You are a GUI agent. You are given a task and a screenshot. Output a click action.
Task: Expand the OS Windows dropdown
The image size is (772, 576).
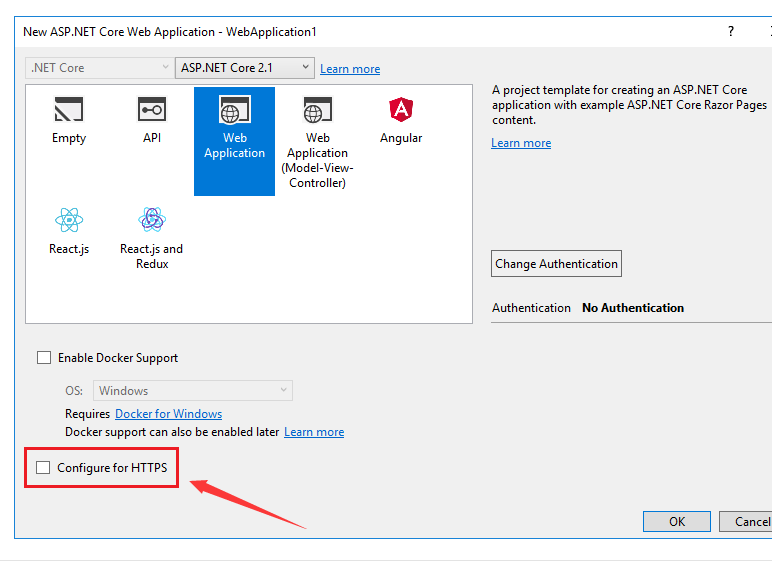193,391
